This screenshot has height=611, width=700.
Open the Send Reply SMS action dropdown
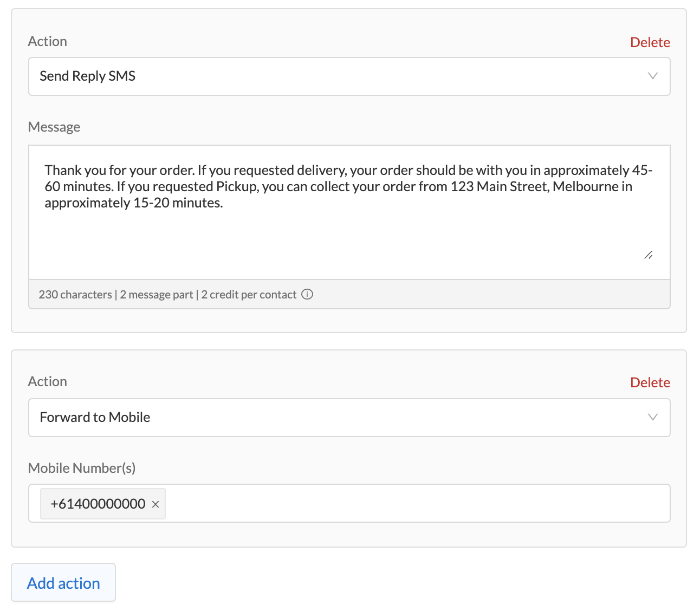click(x=349, y=76)
